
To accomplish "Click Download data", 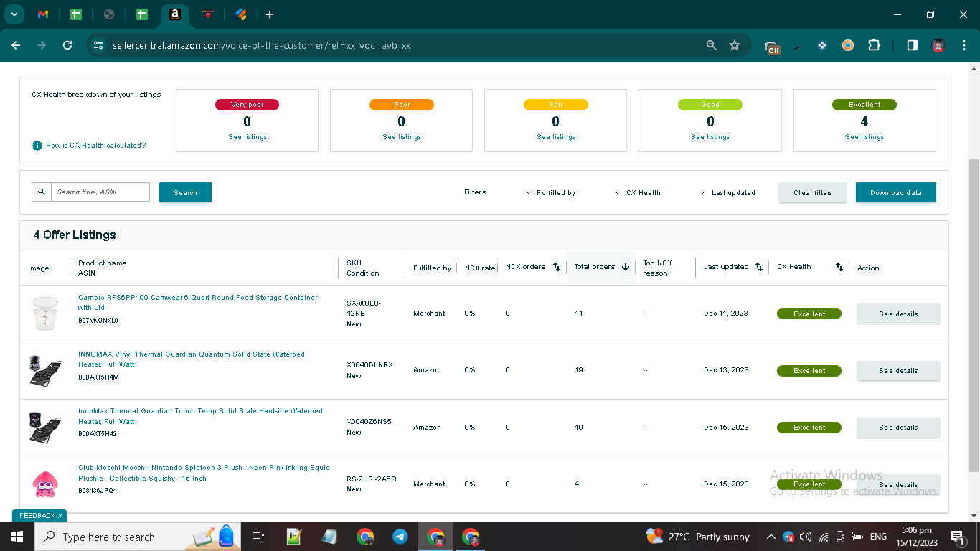I will click(x=896, y=192).
